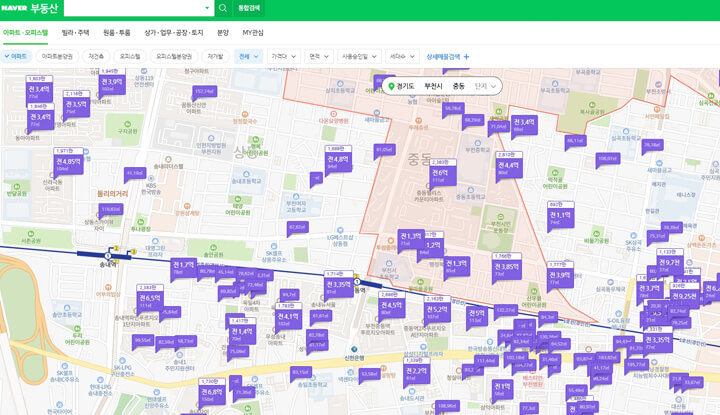Switch to the 원룸·투룸 tab
720x415 pixels.
[117, 33]
